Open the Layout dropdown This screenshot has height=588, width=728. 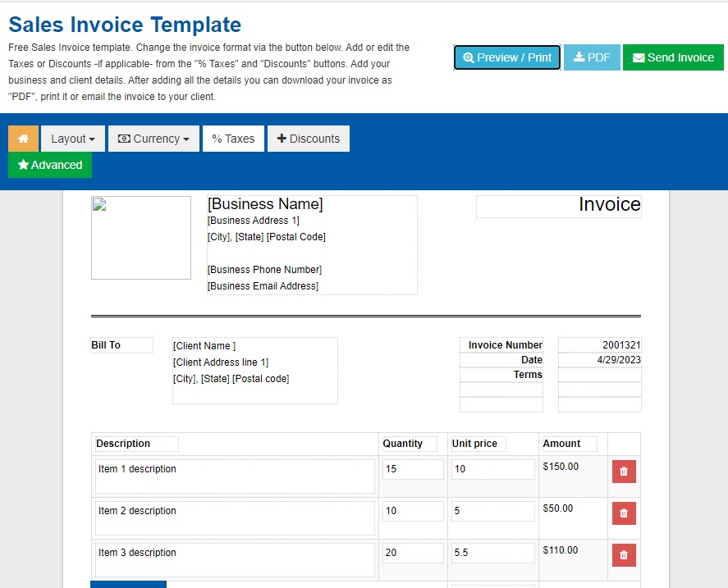[x=72, y=139]
